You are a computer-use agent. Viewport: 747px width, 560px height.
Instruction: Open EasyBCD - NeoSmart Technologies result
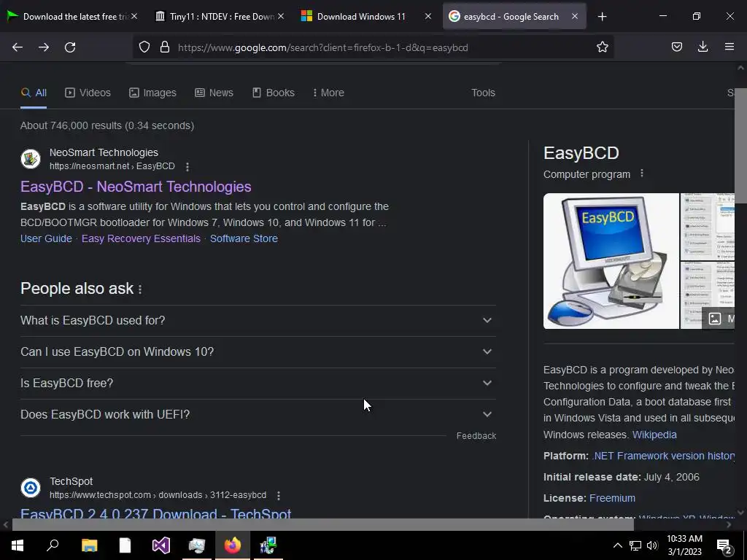pos(136,187)
